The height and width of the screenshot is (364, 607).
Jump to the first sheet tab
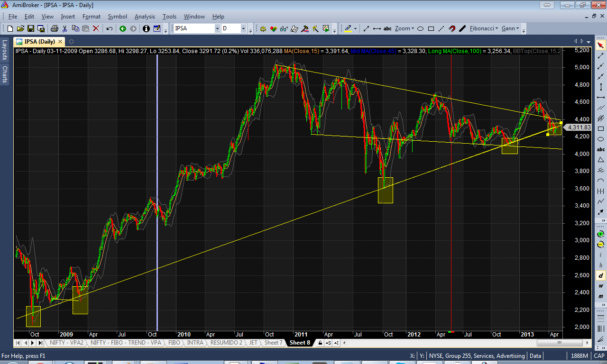tap(18, 342)
